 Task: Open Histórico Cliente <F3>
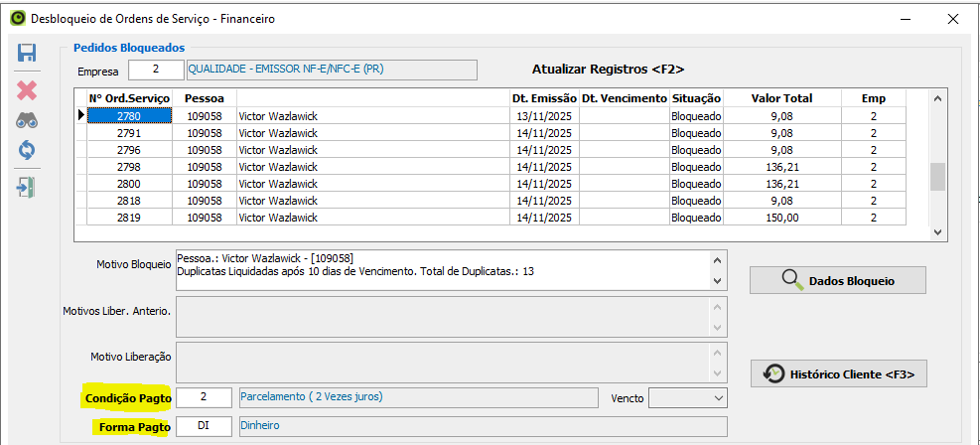(x=839, y=374)
